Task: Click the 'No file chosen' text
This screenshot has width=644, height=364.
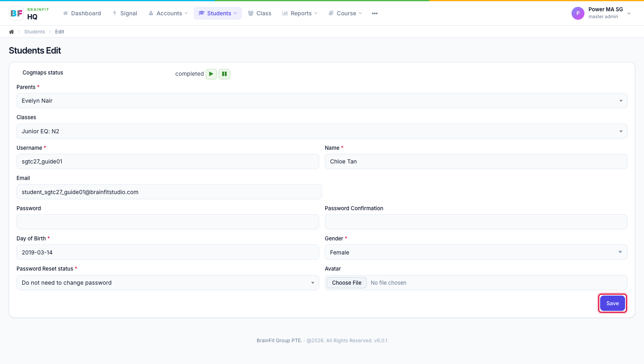Action: (x=388, y=283)
